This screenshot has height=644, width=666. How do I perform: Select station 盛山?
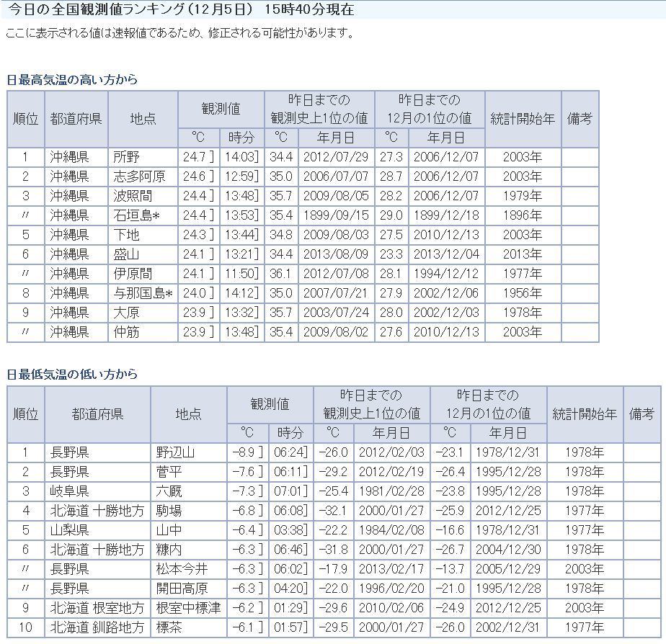click(126, 254)
